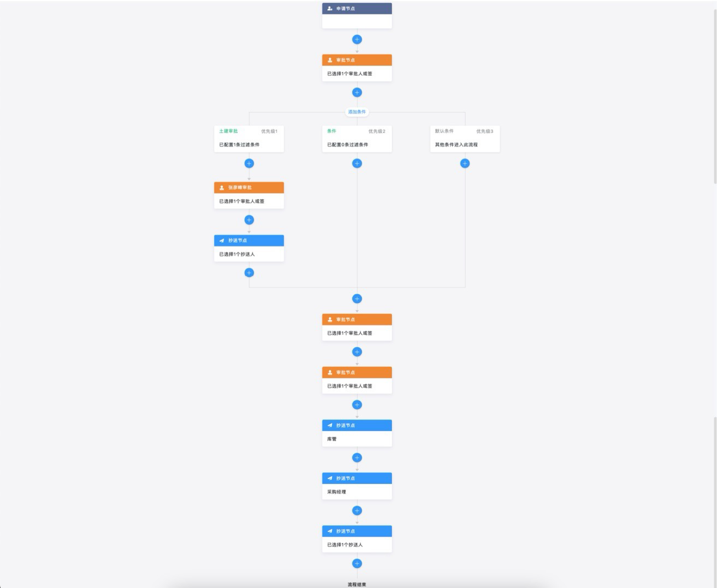Click plus button under 土建审批 condition card
The width and height of the screenshot is (717, 588).
point(249,163)
